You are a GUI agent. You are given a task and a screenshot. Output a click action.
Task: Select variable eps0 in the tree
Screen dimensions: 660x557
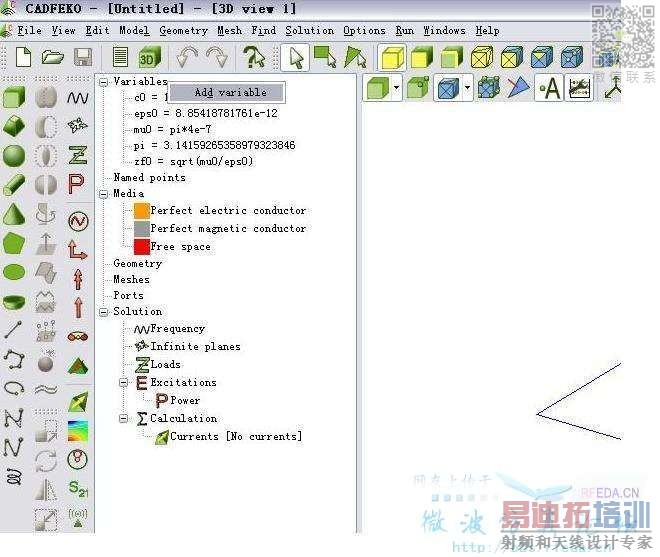(x=206, y=113)
